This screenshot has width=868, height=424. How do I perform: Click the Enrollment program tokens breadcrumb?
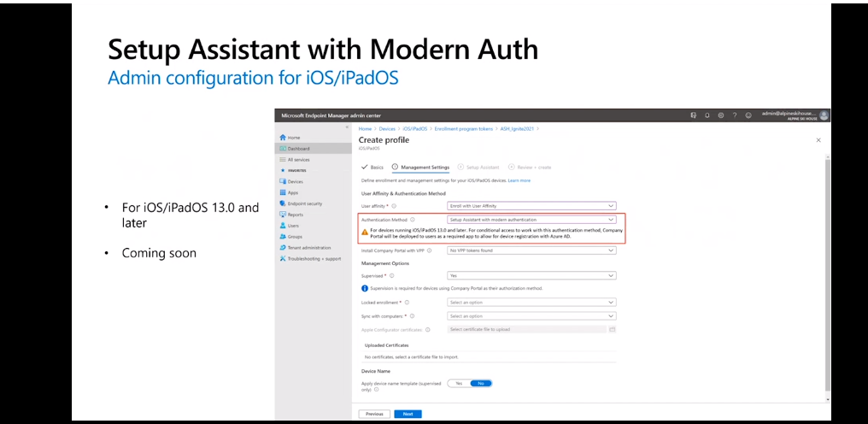(457, 128)
